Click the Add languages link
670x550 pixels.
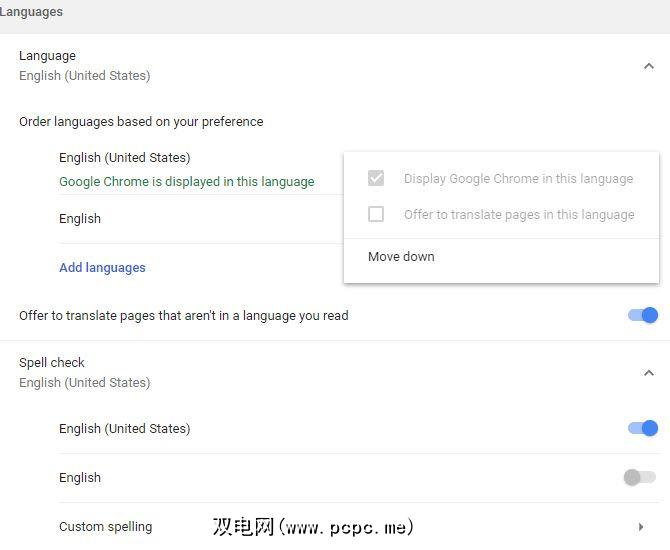click(x=102, y=268)
